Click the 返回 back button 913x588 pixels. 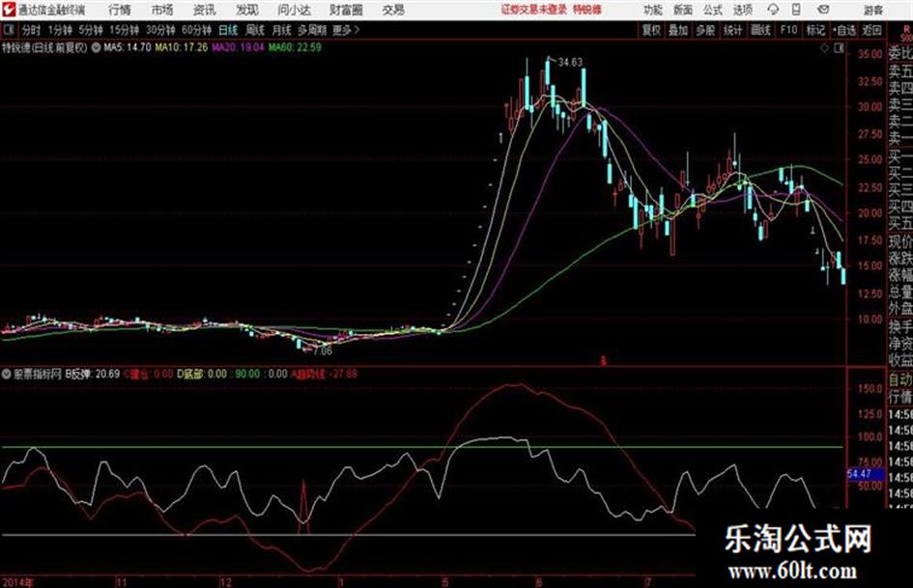872,30
